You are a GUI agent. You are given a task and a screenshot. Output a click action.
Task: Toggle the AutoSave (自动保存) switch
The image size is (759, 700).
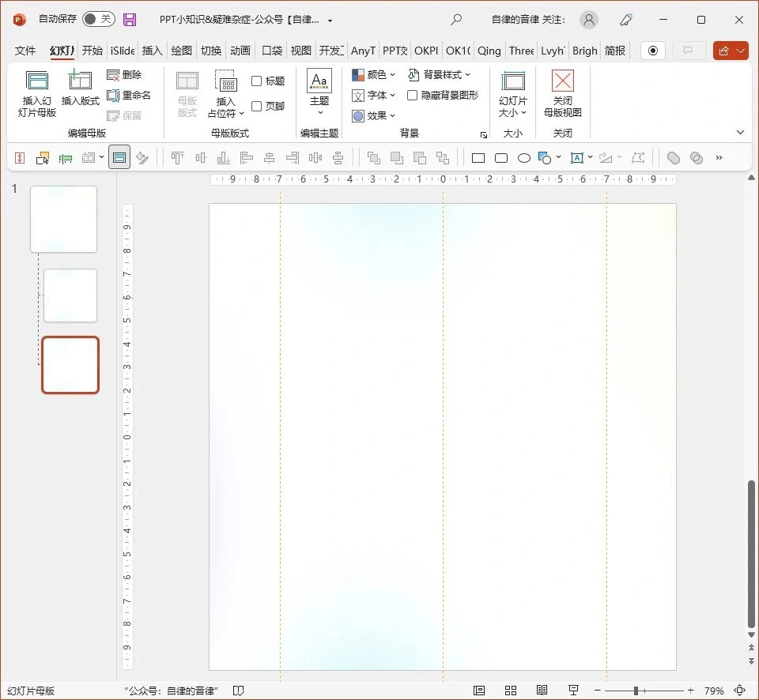pyautogui.click(x=98, y=19)
